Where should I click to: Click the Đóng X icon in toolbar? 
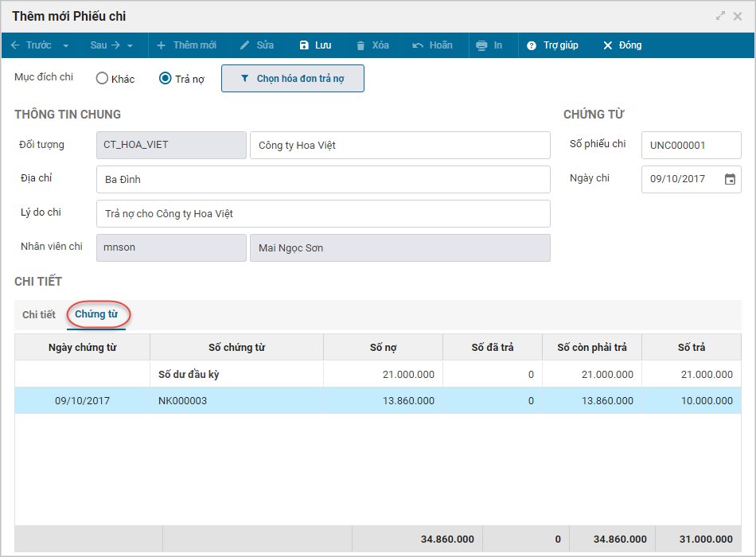tap(607, 45)
